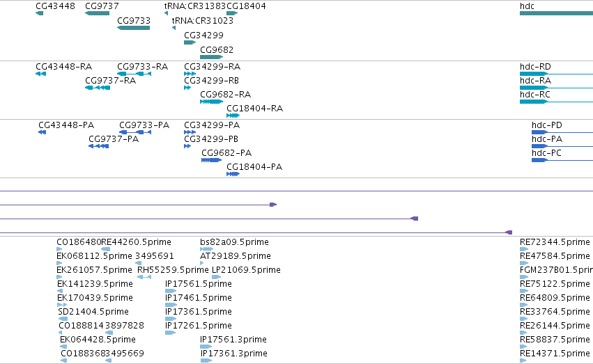Open the hdc-PC protein label

click(x=546, y=153)
